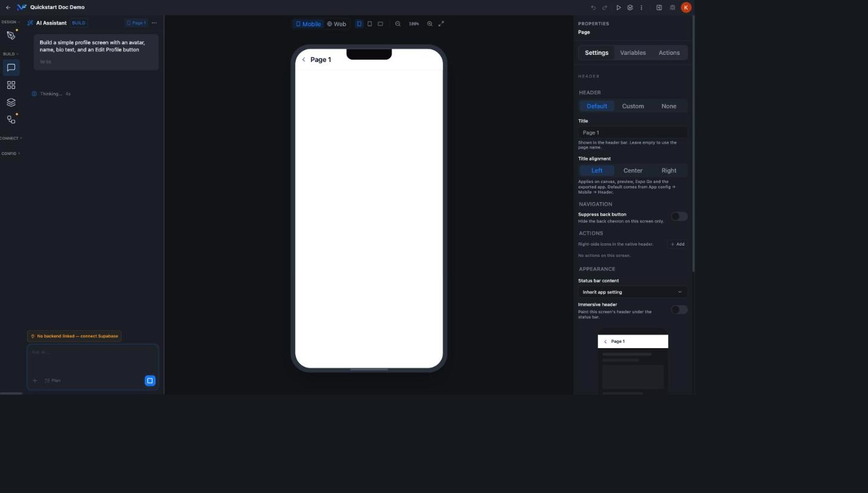Open the Actions tab
Screen dimensions: 868x493
[x=669, y=52]
